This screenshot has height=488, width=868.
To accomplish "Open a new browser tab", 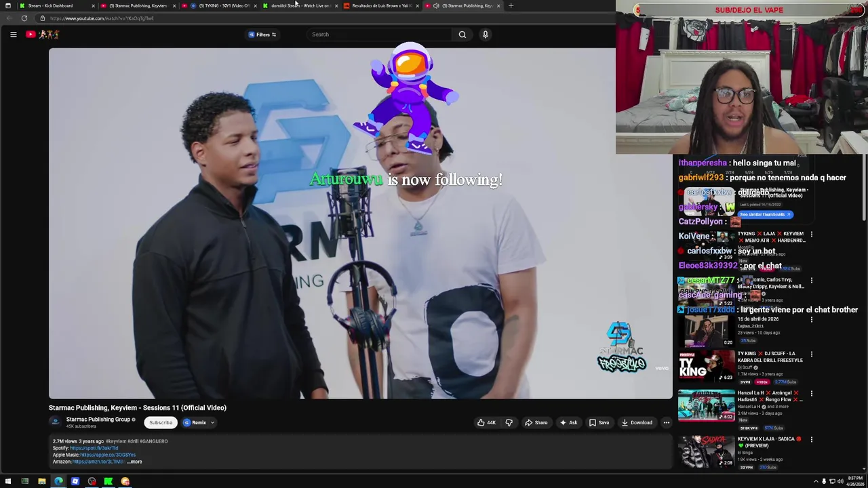I will (x=511, y=5).
